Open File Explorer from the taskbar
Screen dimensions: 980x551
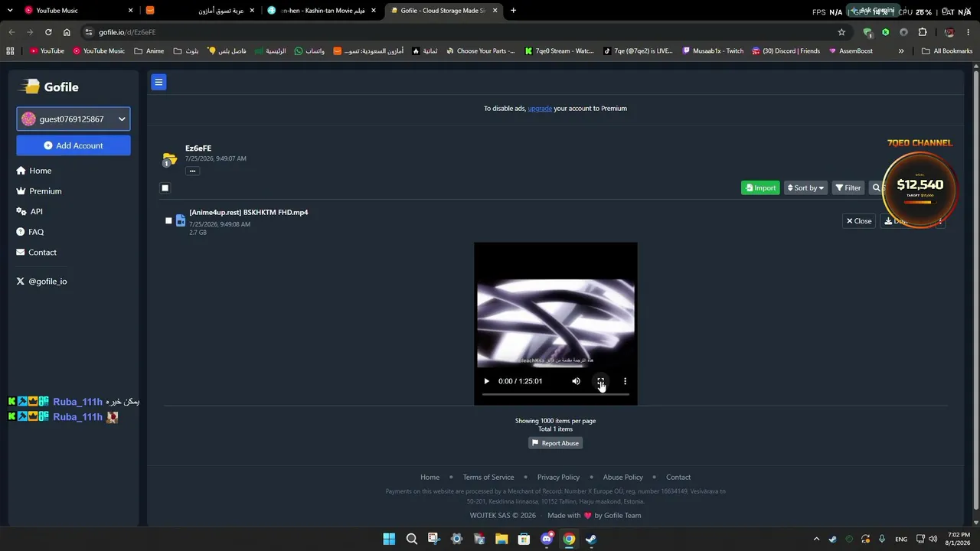click(x=501, y=539)
